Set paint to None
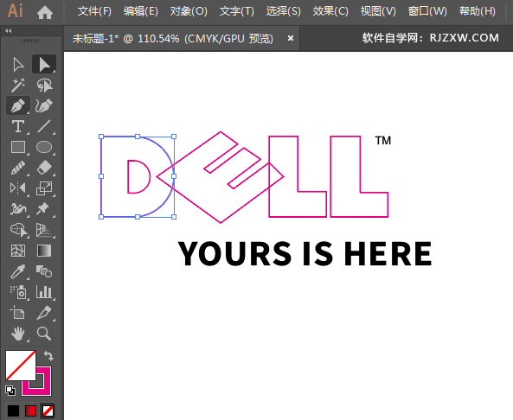Viewport: 513px width, 420px height. [48, 410]
